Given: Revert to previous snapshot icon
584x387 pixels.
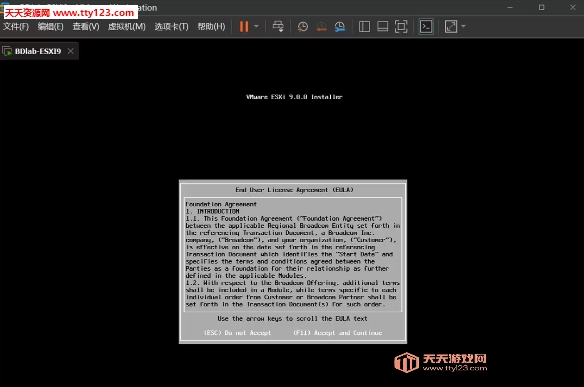Looking at the screenshot, I should (x=321, y=26).
